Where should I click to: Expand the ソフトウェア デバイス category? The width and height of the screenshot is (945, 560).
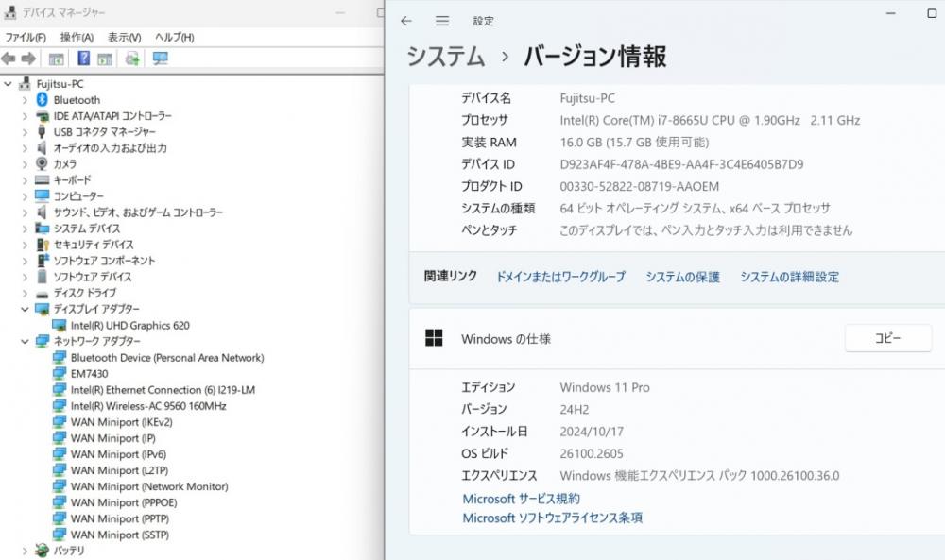tap(25, 277)
